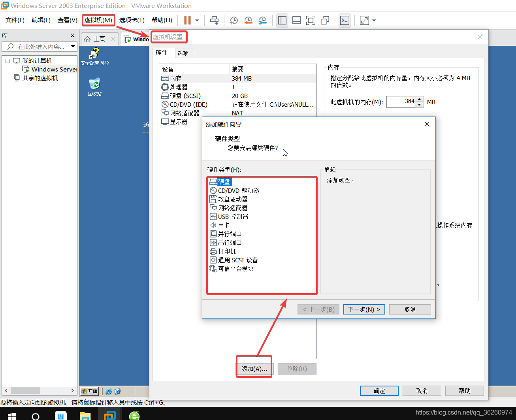Click the revert to snapshot icon

[248, 20]
